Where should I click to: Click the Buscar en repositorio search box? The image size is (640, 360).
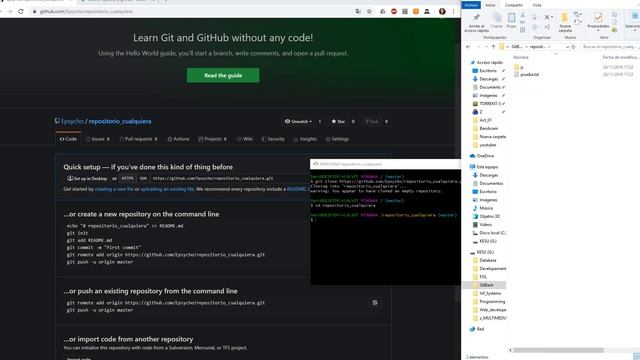[x=610, y=47]
